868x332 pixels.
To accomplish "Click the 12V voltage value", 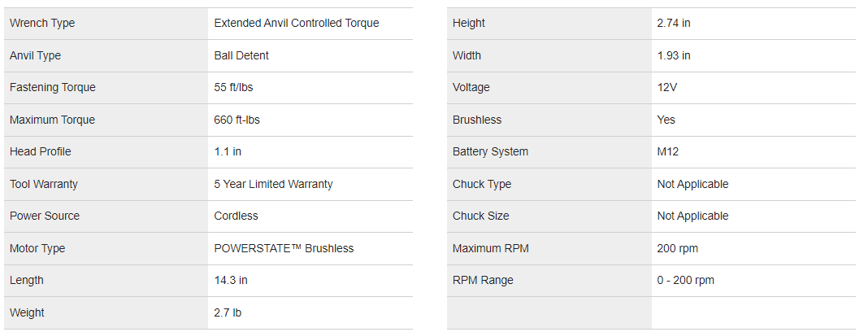I will coord(667,88).
